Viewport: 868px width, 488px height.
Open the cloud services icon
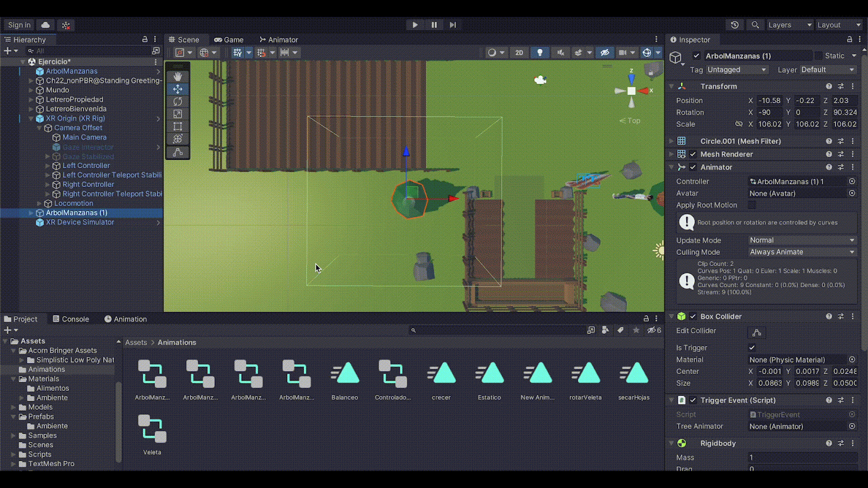46,25
